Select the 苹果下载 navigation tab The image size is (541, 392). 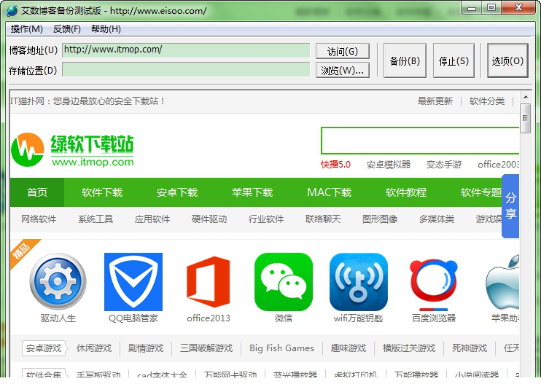[252, 192]
